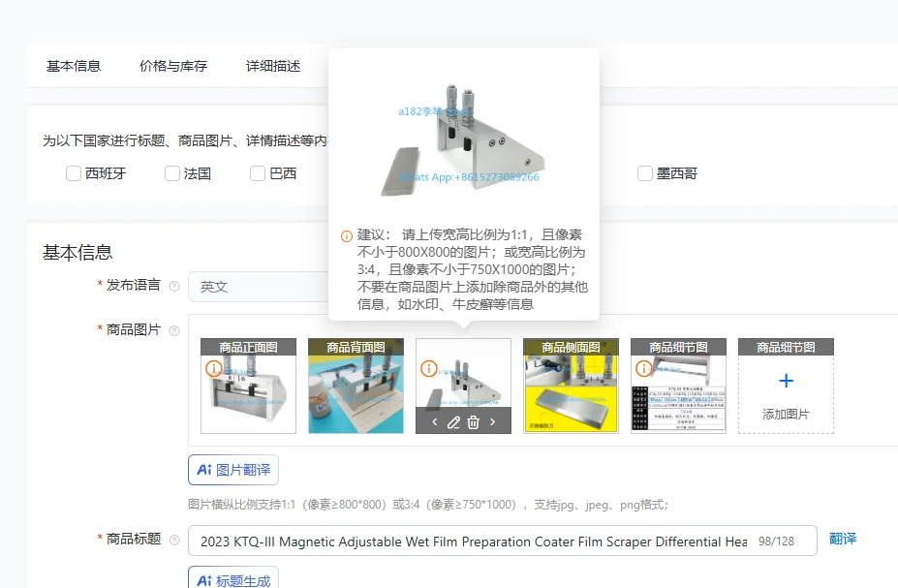Delete the third product image
The image size is (898, 588).
click(x=473, y=422)
